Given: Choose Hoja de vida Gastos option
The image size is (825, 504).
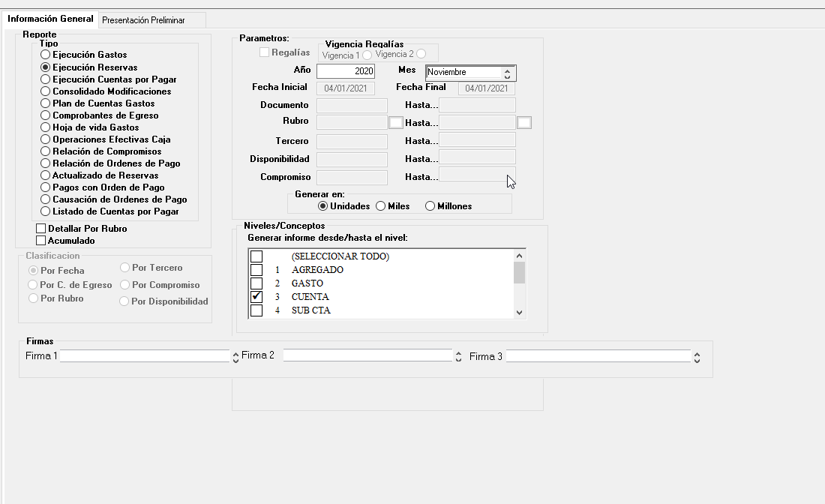Looking at the screenshot, I should coord(46,127).
